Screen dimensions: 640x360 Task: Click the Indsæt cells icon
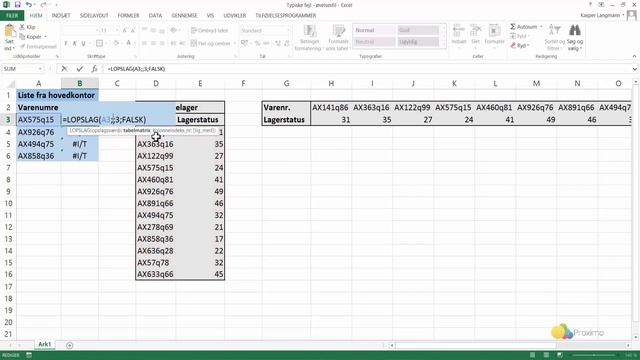click(x=459, y=31)
